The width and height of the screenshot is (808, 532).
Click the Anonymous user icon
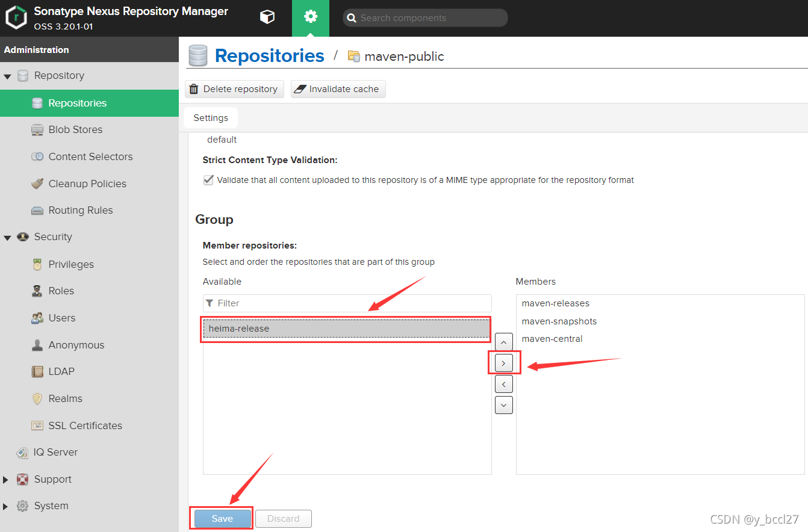pos(37,345)
